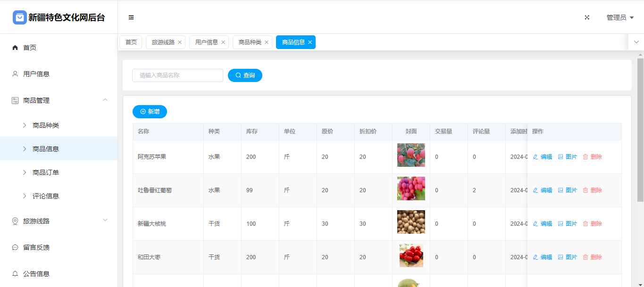The image size is (644, 287).
Task: Click the 查询 search button
Action: (x=245, y=75)
